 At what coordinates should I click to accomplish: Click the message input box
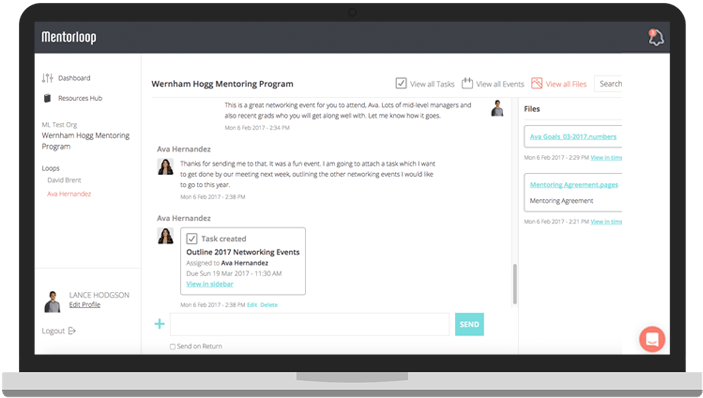[x=310, y=324]
